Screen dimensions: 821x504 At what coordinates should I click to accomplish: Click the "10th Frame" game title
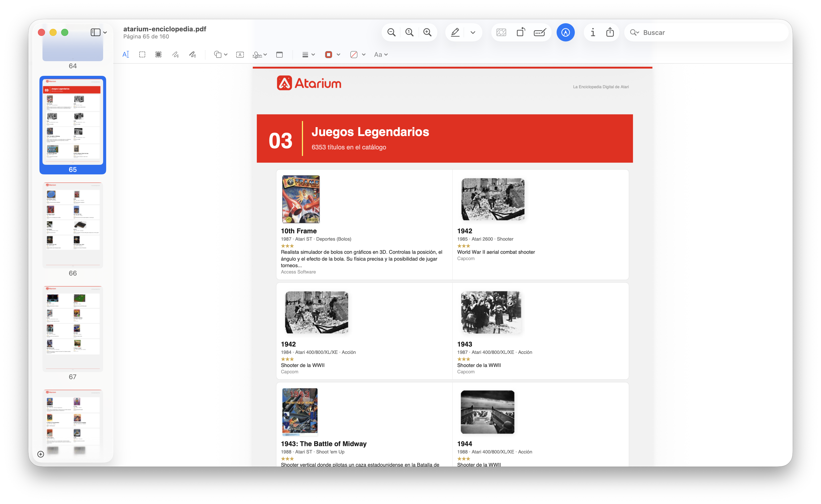pos(299,231)
